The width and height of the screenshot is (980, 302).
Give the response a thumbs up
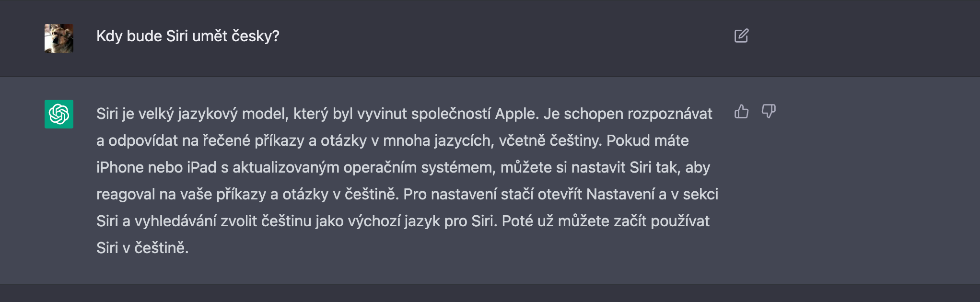(x=741, y=112)
